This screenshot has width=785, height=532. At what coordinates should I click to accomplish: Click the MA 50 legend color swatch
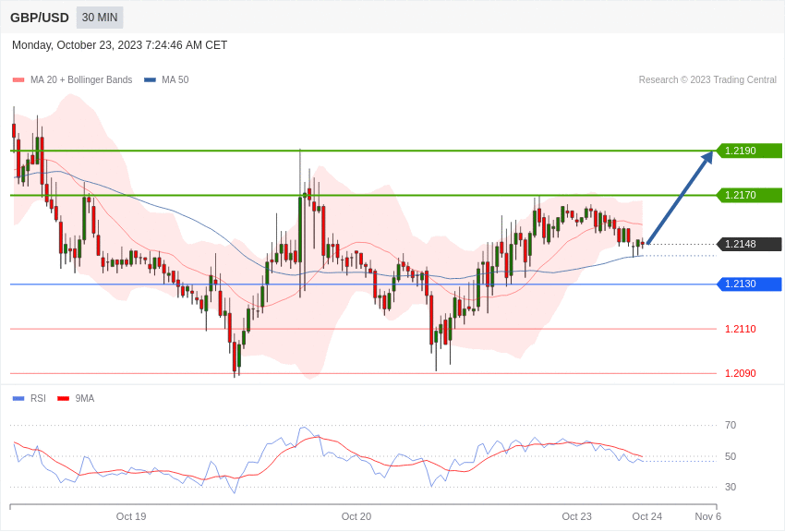(150, 80)
